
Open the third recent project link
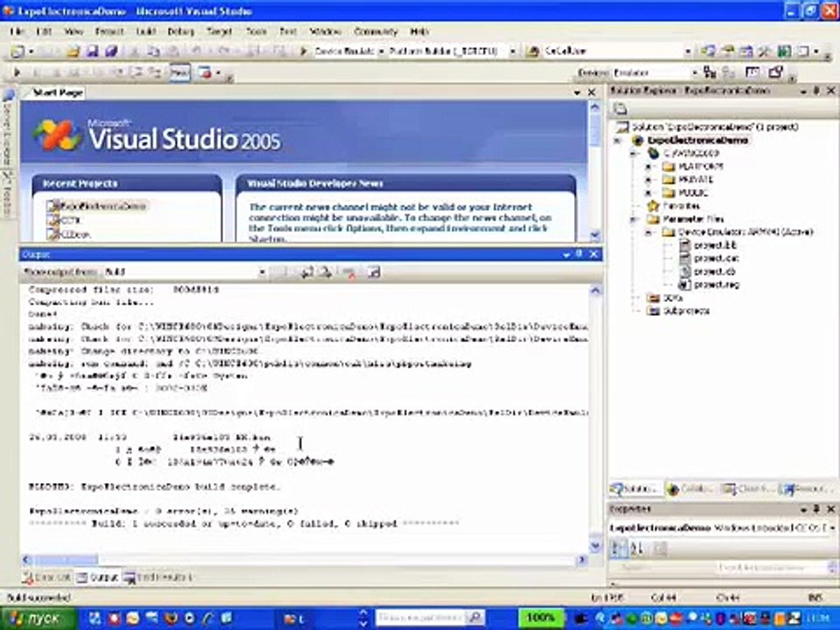[74, 234]
